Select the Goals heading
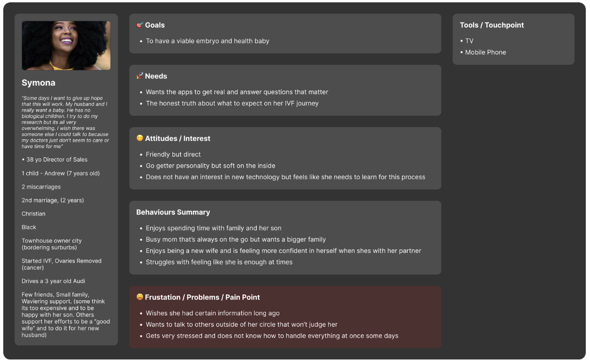 [155, 25]
